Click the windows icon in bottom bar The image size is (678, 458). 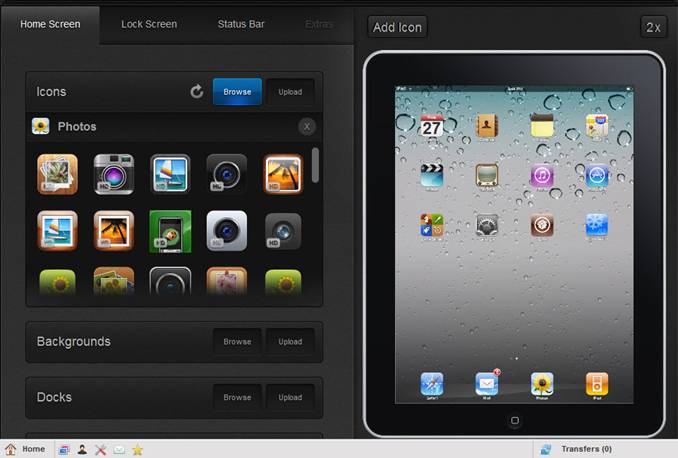point(64,450)
